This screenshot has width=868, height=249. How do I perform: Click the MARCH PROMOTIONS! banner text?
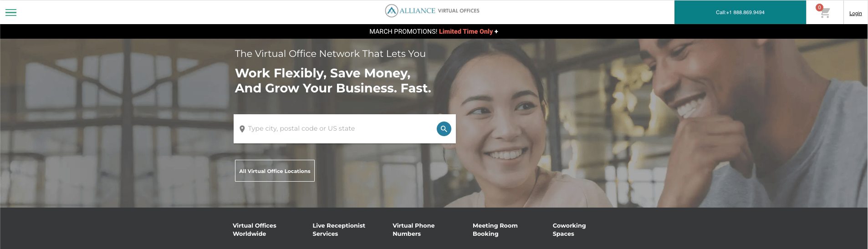tap(403, 31)
